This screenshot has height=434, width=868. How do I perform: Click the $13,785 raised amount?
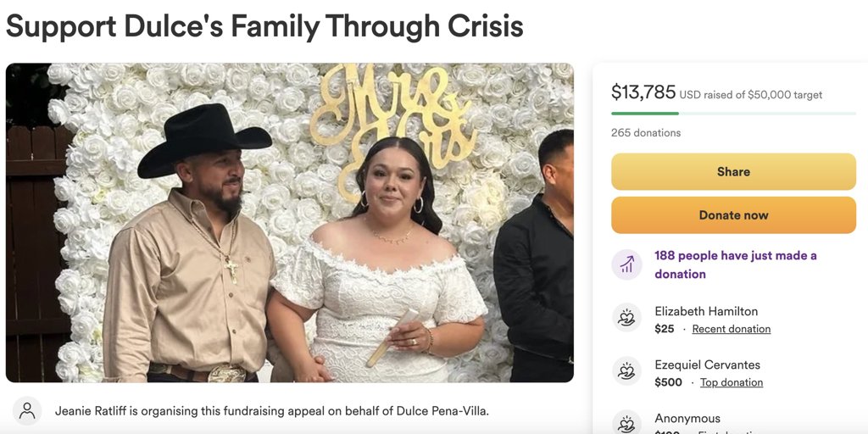[643, 92]
